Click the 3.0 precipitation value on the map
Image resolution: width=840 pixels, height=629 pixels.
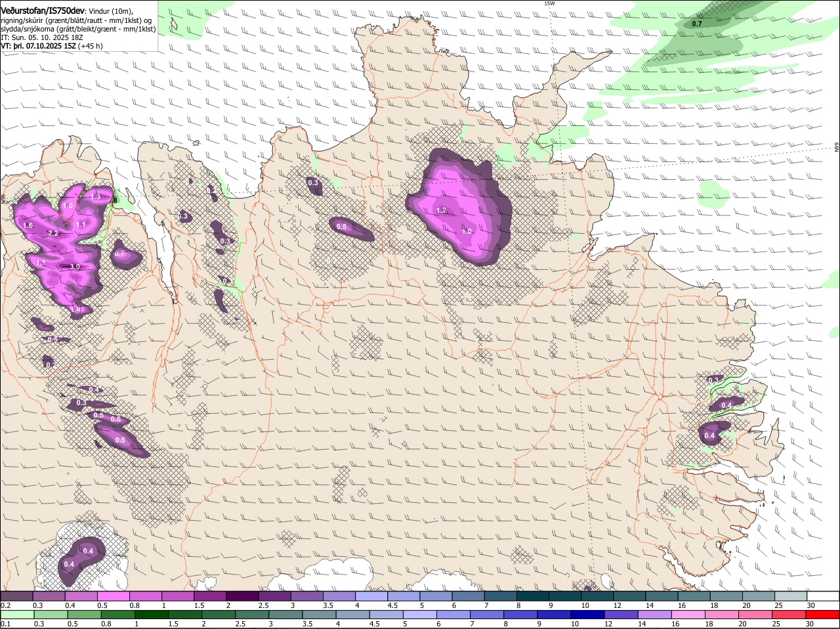coord(75,267)
